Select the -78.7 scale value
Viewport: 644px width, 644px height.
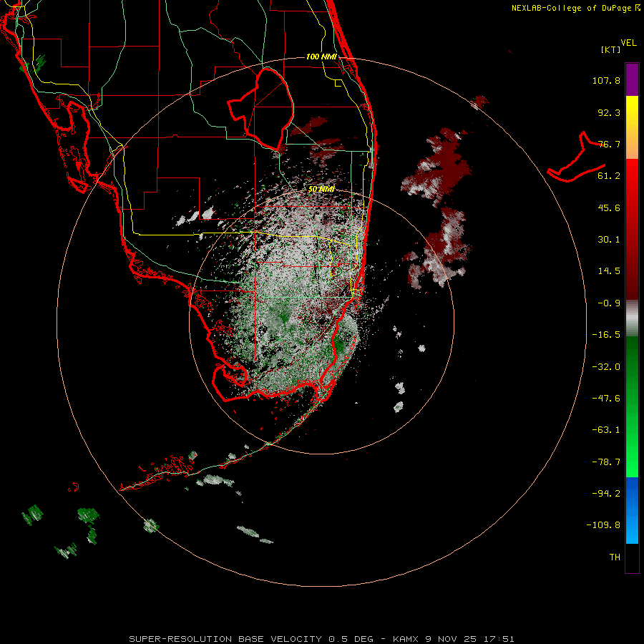coord(606,462)
